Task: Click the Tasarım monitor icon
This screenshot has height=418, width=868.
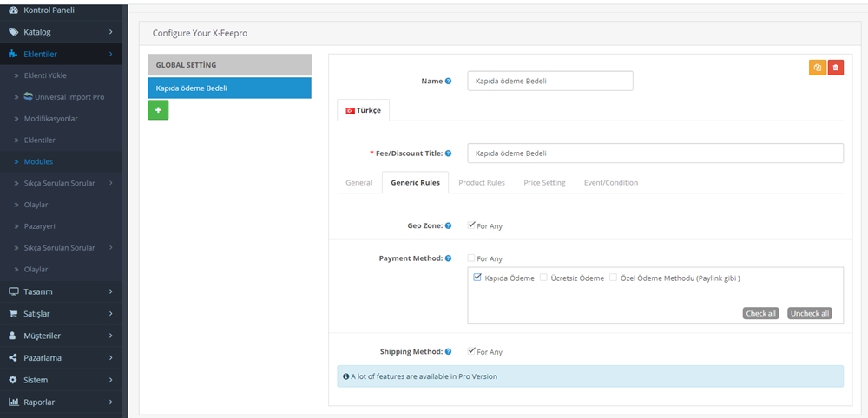Action: click(x=13, y=291)
